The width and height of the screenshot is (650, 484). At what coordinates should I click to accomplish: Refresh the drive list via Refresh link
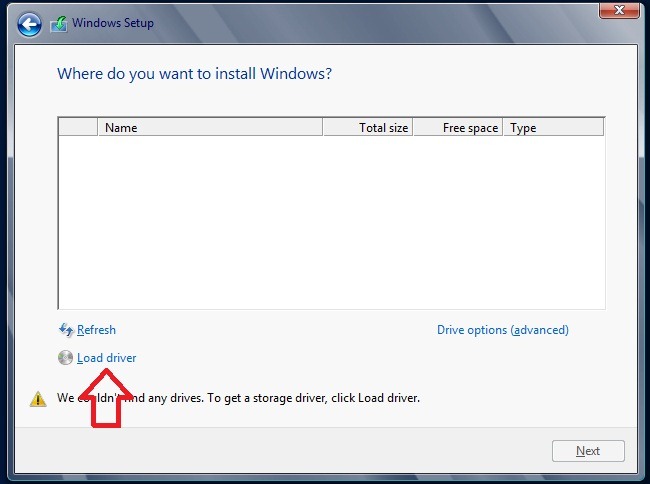pos(96,330)
